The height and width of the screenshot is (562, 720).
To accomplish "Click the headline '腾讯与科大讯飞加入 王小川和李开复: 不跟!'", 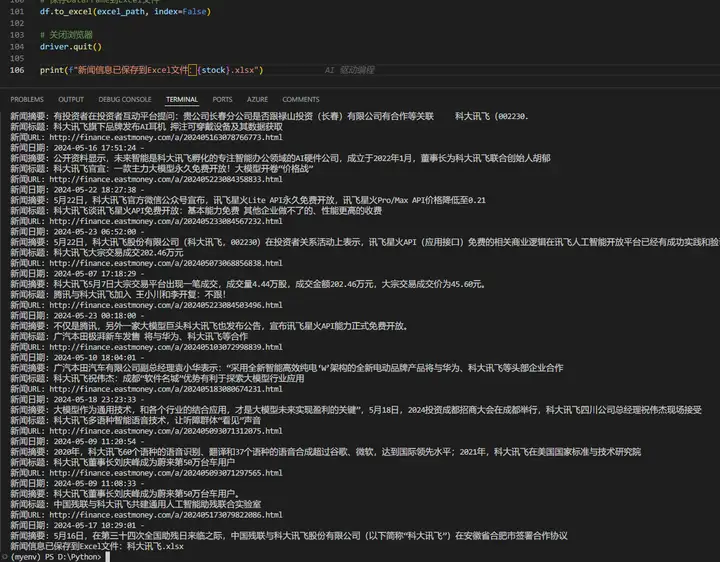I will [140, 295].
